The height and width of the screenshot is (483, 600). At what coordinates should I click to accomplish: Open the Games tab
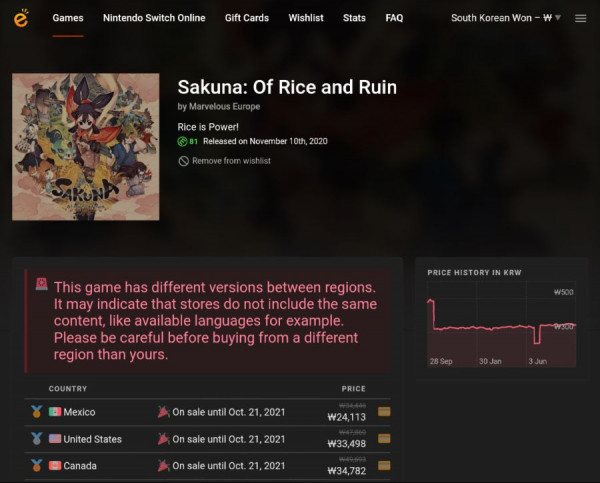pyautogui.click(x=68, y=18)
